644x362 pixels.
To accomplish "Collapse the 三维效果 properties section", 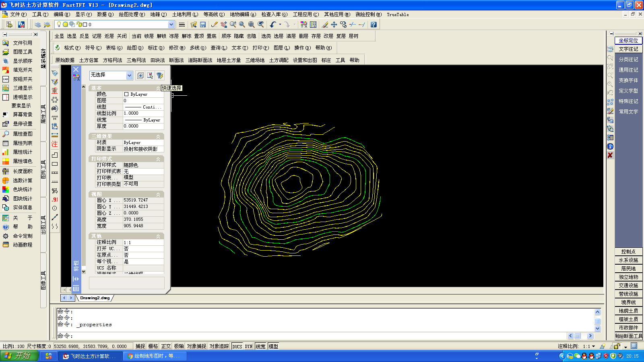I will tap(158, 137).
